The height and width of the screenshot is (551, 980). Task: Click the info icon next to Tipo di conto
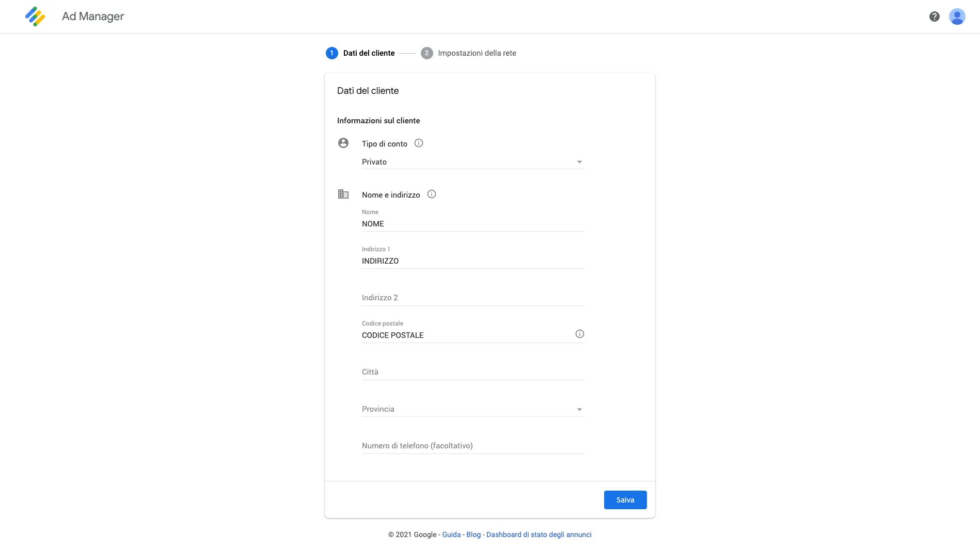(419, 143)
